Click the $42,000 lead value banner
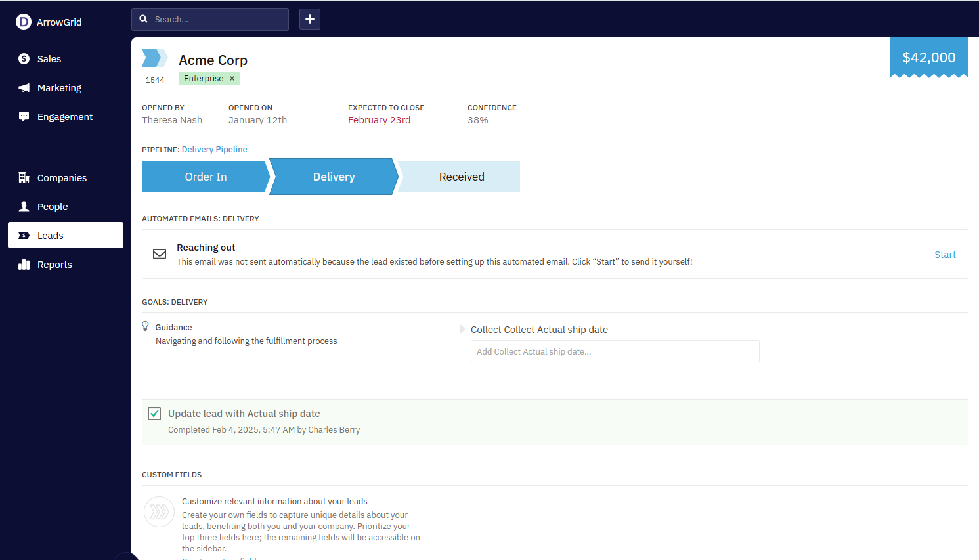Viewport: 979px width, 560px height. 929,58
